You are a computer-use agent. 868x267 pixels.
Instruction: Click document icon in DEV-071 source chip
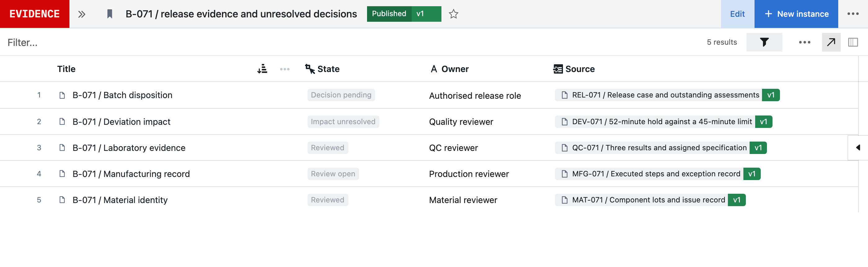(565, 121)
